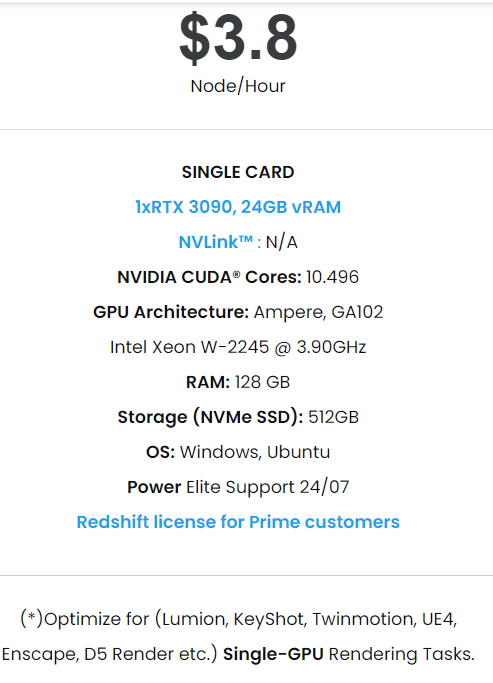Open the NVLink™ link
The height and width of the screenshot is (683, 493).
pos(216,242)
